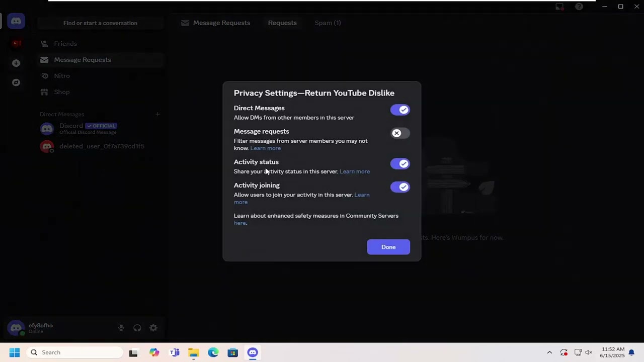Open Discord home icon in server bar
Image resolution: width=644 pixels, height=362 pixels.
[x=16, y=21]
